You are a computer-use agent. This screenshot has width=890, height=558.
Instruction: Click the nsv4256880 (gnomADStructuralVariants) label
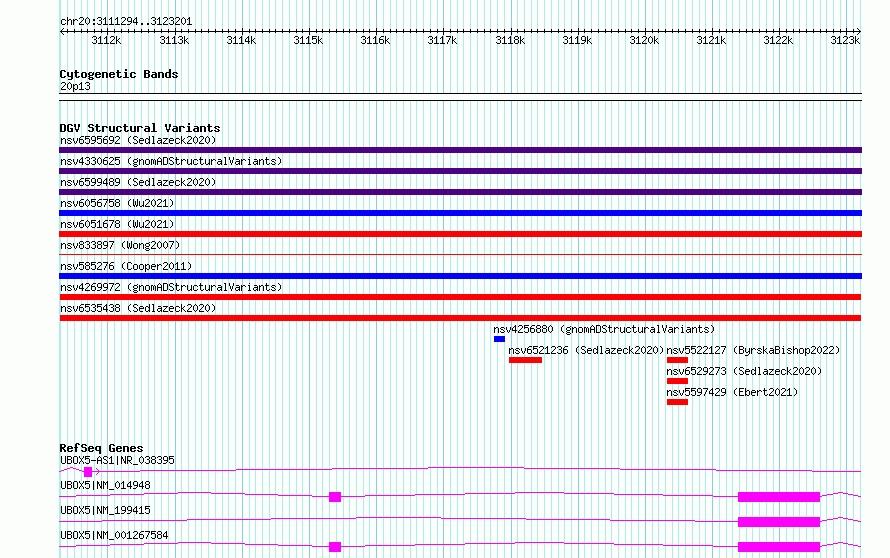point(604,329)
